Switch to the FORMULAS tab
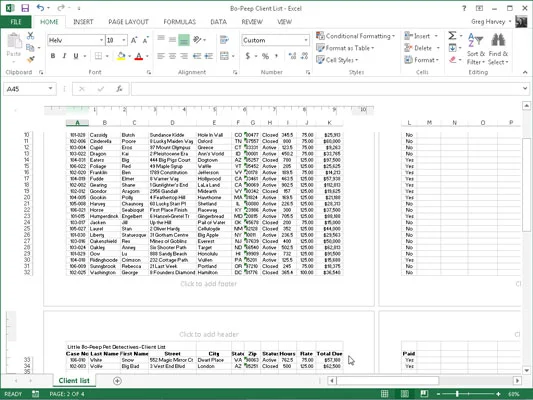 179,22
